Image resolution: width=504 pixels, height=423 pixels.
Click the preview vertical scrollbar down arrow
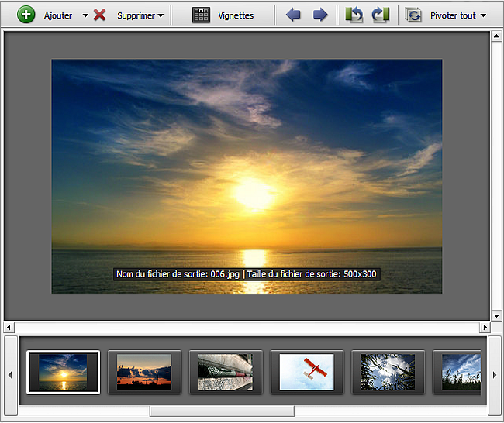click(496, 315)
